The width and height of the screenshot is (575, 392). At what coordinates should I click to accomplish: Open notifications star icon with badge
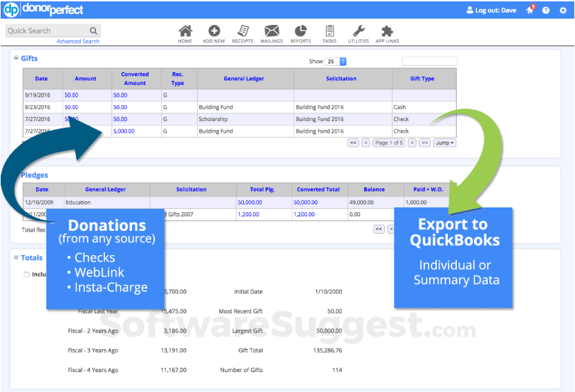coord(531,10)
